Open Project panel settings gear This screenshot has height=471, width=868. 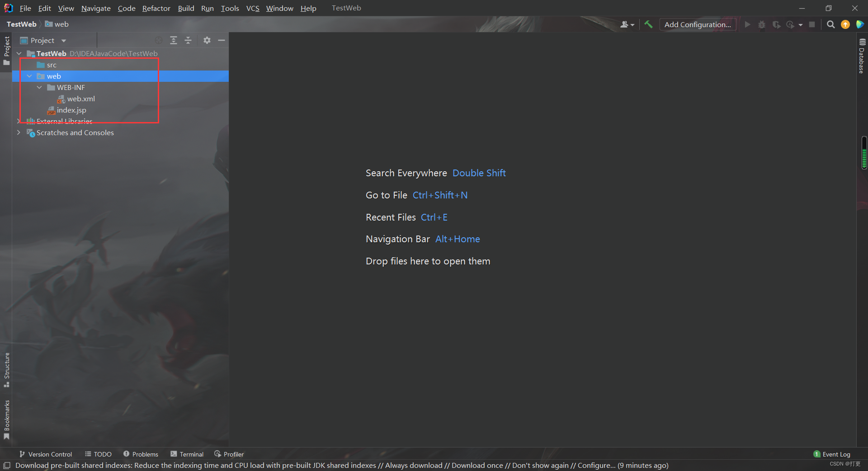(207, 40)
